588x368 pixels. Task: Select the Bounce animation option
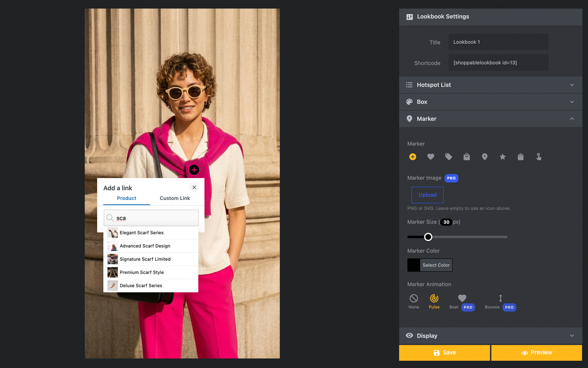tap(500, 302)
